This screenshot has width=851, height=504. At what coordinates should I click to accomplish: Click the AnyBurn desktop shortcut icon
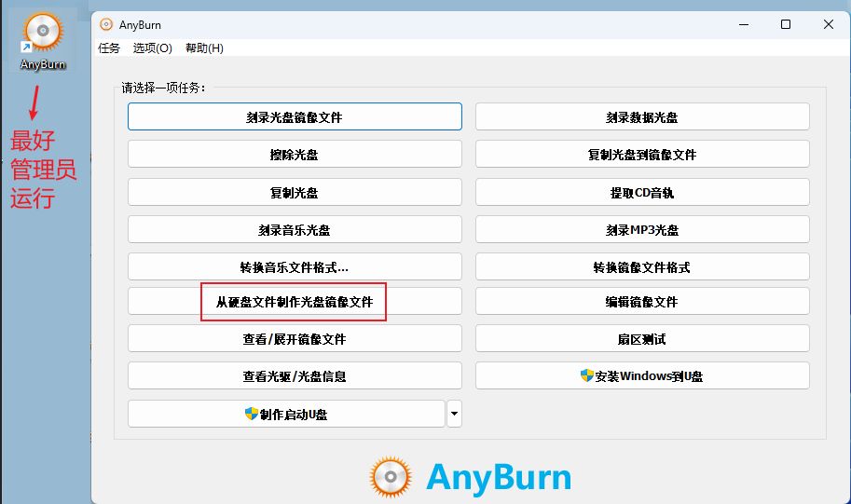coord(43,35)
